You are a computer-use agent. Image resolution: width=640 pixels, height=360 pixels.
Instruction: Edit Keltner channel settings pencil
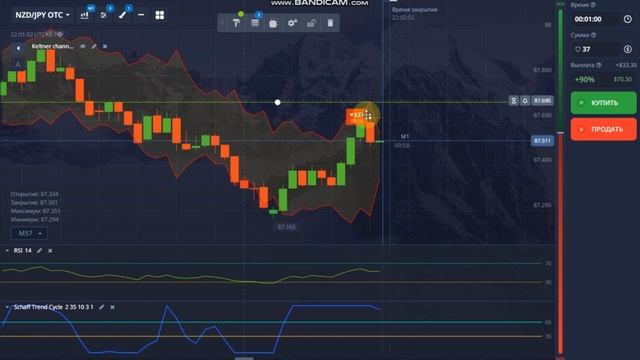[x=94, y=47]
